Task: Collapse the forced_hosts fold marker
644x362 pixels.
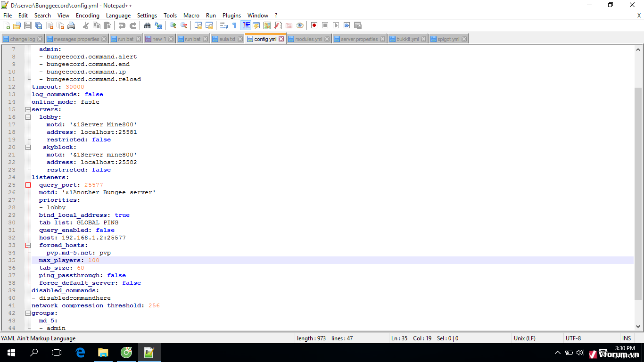Action: point(28,245)
